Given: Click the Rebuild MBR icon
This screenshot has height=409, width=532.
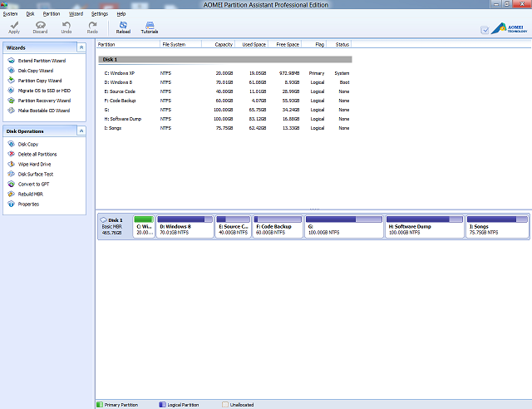Looking at the screenshot, I should pyautogui.click(x=11, y=194).
